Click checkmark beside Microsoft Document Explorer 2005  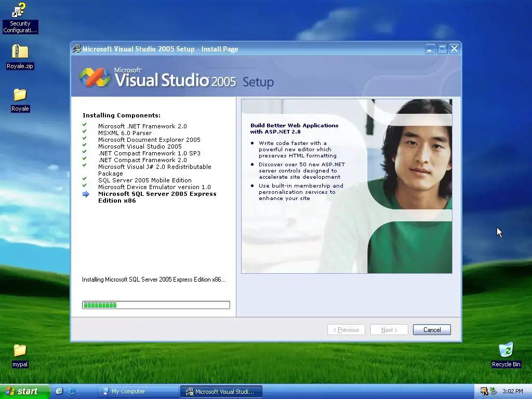tap(85, 138)
